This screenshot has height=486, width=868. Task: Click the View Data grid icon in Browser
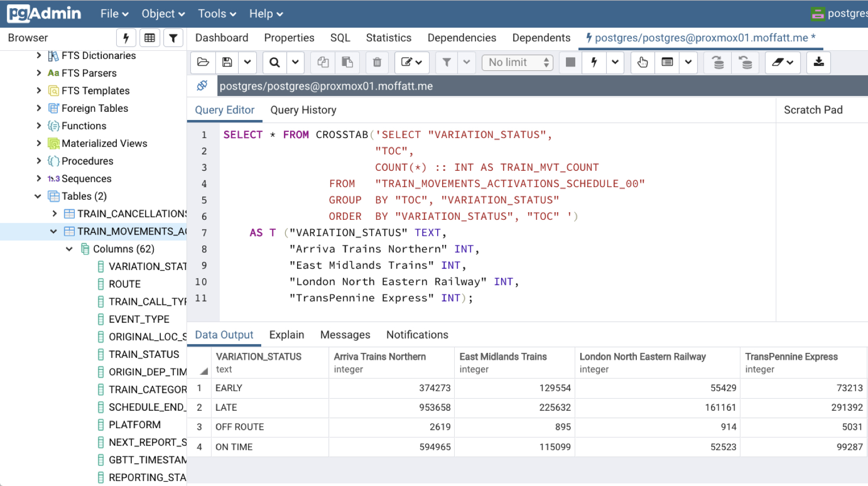pyautogui.click(x=149, y=38)
